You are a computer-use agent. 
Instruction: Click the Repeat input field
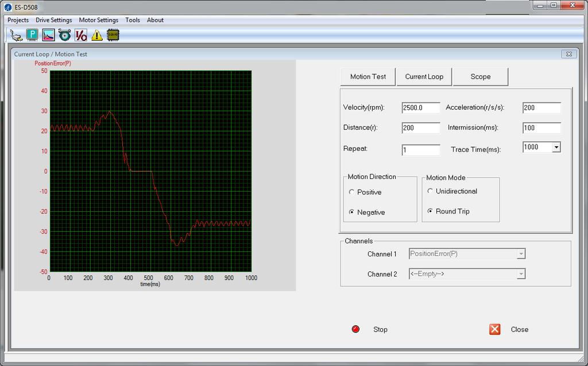pyautogui.click(x=421, y=150)
